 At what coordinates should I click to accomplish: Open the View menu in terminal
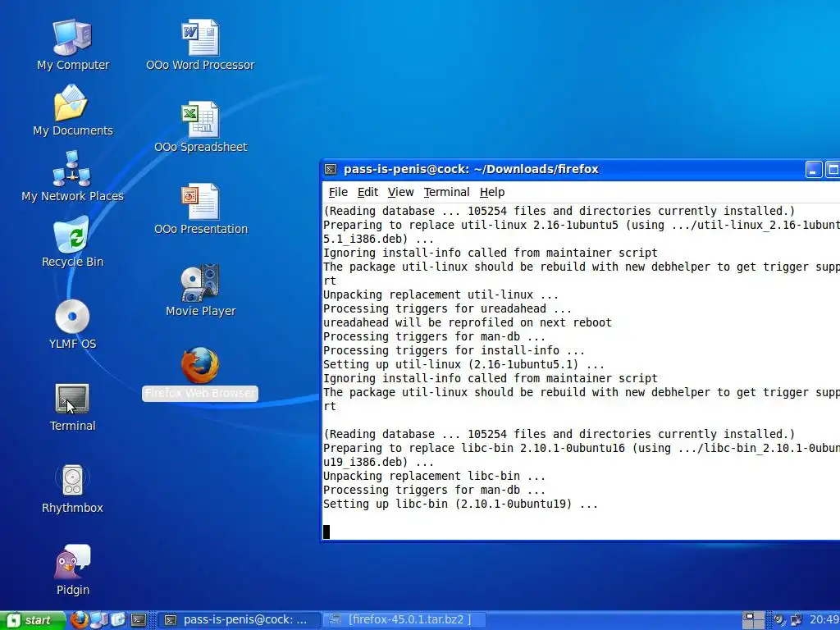point(400,192)
